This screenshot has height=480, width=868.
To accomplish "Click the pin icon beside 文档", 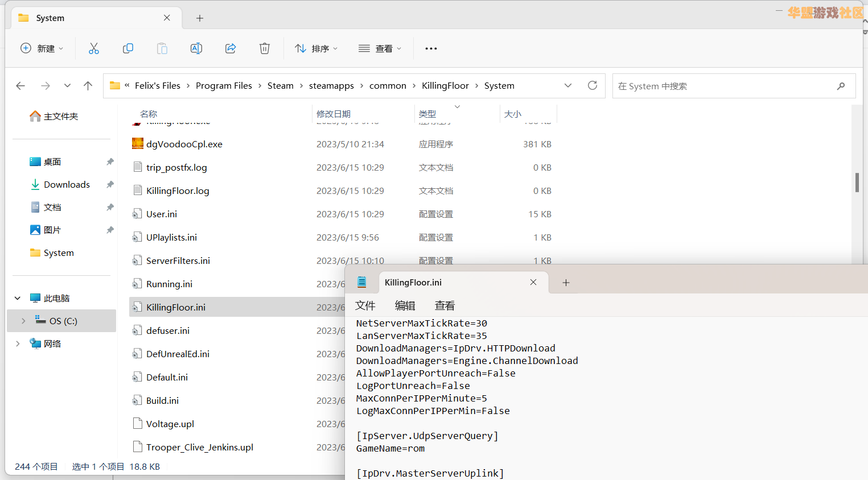I will pyautogui.click(x=110, y=207).
